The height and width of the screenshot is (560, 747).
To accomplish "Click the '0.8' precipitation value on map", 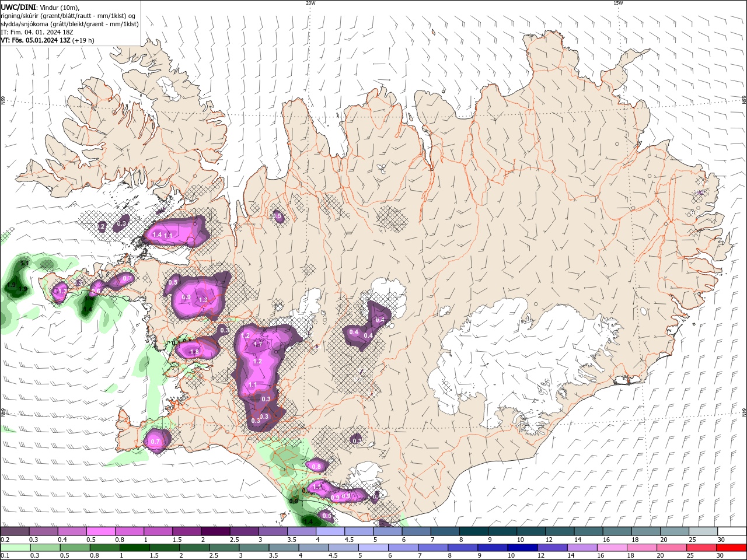I will 316,466.
